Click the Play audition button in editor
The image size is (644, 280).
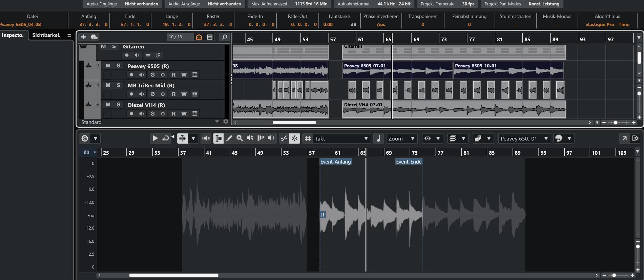pyautogui.click(x=155, y=138)
